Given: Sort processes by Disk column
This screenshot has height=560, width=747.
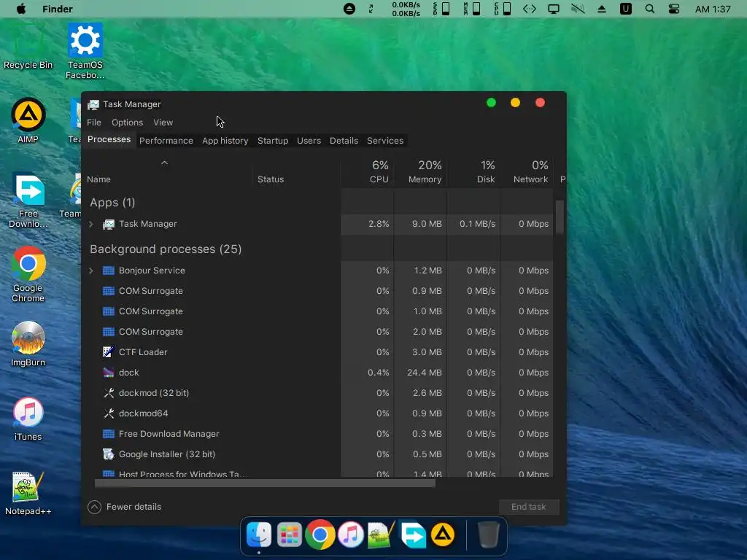Looking at the screenshot, I should pyautogui.click(x=473, y=172).
